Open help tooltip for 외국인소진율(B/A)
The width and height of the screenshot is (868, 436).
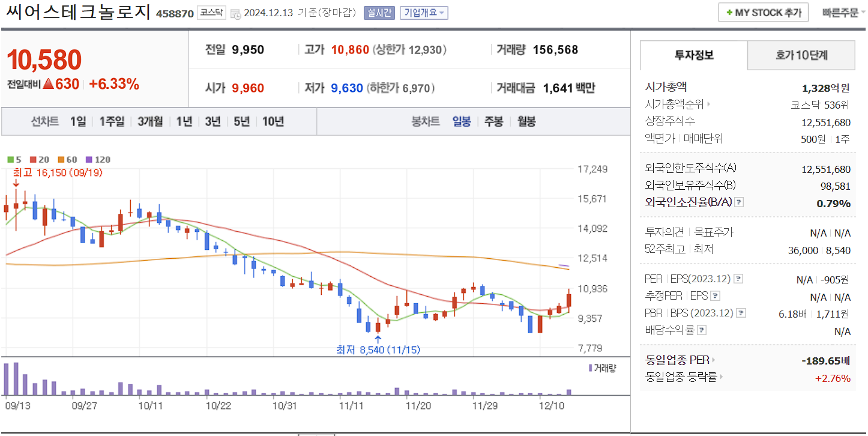pyautogui.click(x=738, y=202)
